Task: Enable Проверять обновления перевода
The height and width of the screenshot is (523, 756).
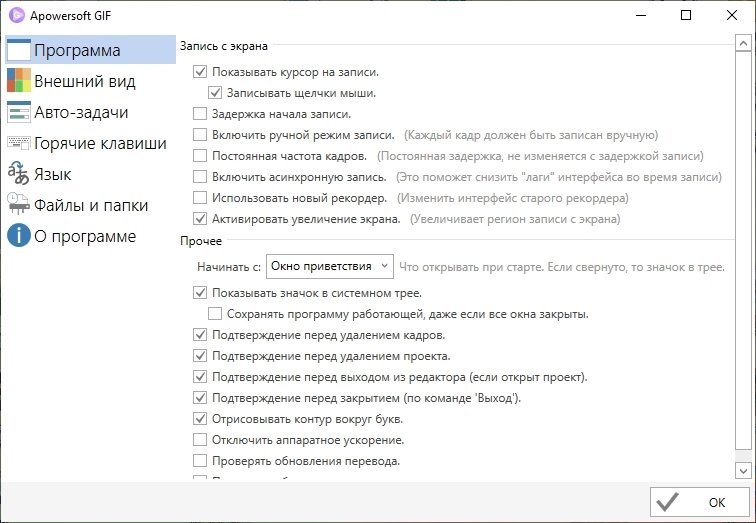Action: 200,460
